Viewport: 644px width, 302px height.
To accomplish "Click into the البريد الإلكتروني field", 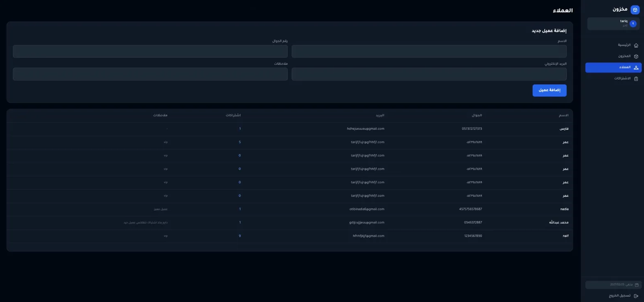I will [429, 74].
